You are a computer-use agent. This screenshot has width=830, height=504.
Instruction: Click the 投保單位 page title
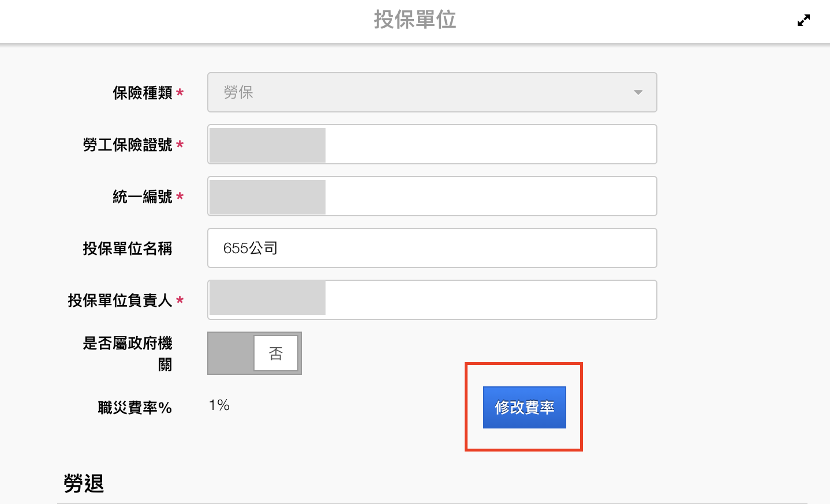click(414, 20)
